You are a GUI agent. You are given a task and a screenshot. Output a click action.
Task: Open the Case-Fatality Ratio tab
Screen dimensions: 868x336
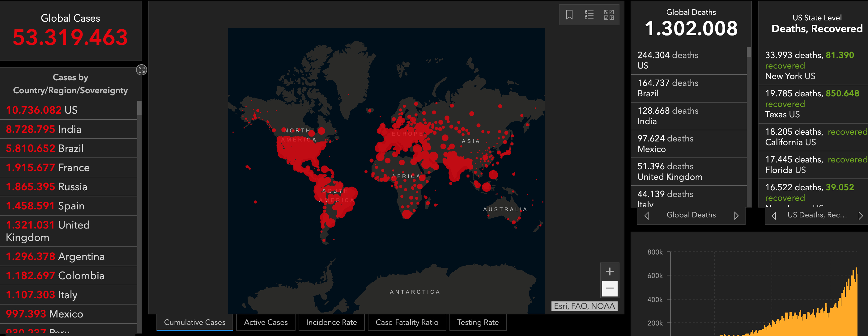click(x=407, y=322)
